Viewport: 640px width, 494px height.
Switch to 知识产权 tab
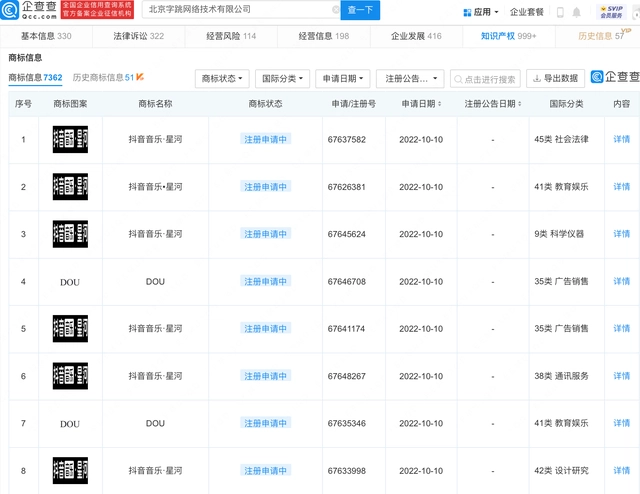click(509, 36)
